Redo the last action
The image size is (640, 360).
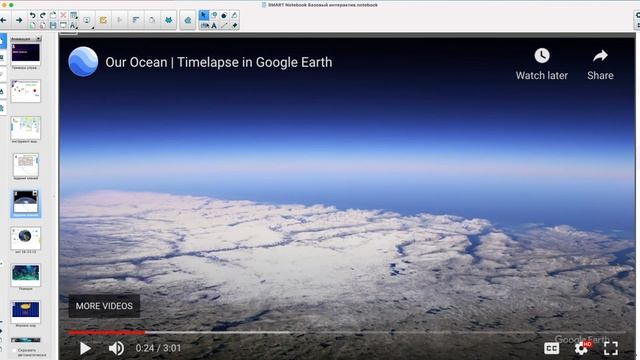coord(42,15)
